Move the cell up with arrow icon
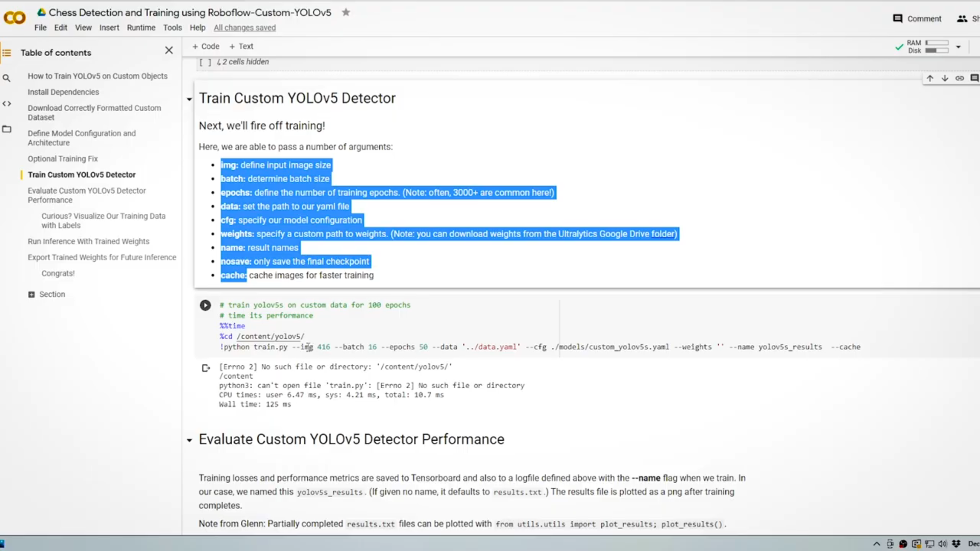 (x=930, y=78)
